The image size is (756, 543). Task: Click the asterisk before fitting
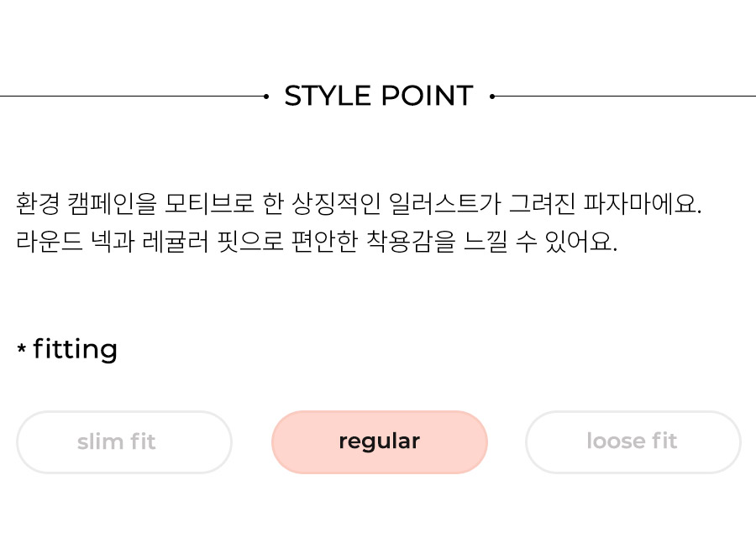[21, 347]
